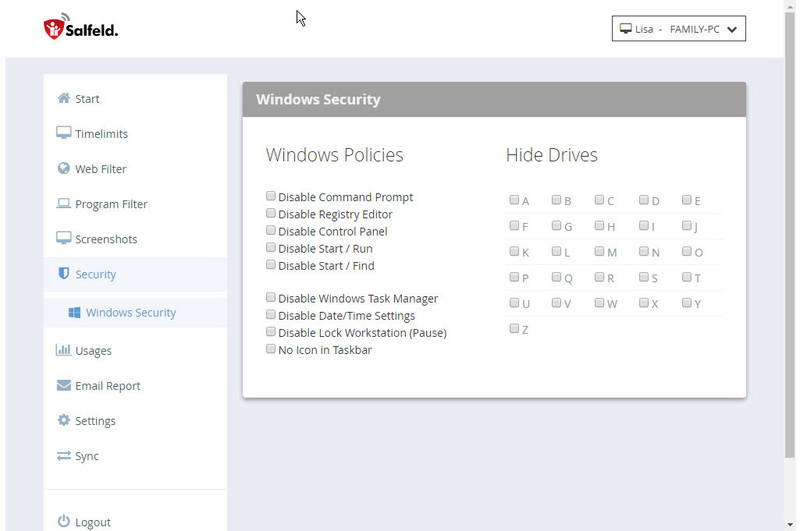800x531 pixels.
Task: Click the envelope icon for Email Report
Action: pyautogui.click(x=64, y=385)
